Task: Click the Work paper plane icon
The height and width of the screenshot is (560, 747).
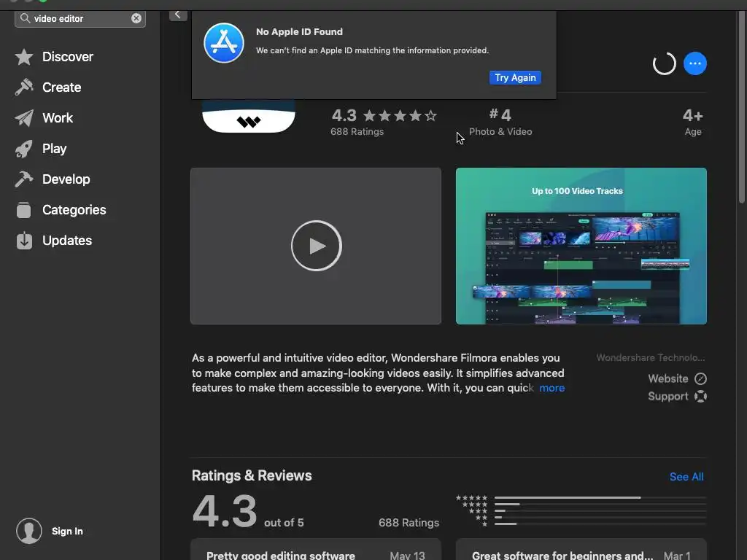Action: pyautogui.click(x=24, y=118)
